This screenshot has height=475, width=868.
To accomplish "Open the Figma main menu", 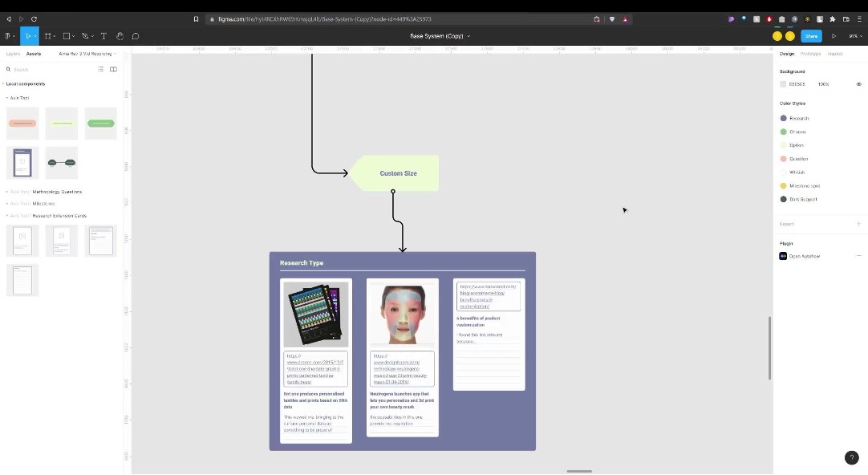I will [x=10, y=36].
